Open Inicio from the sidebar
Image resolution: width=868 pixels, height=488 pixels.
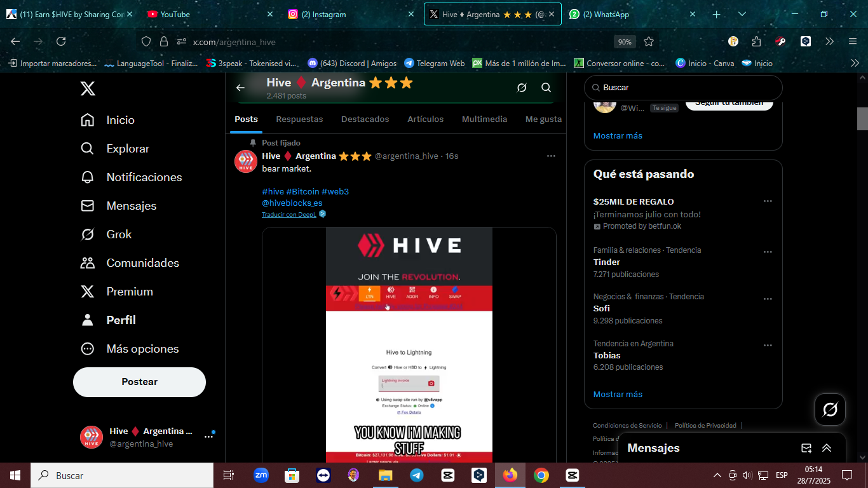point(107,120)
